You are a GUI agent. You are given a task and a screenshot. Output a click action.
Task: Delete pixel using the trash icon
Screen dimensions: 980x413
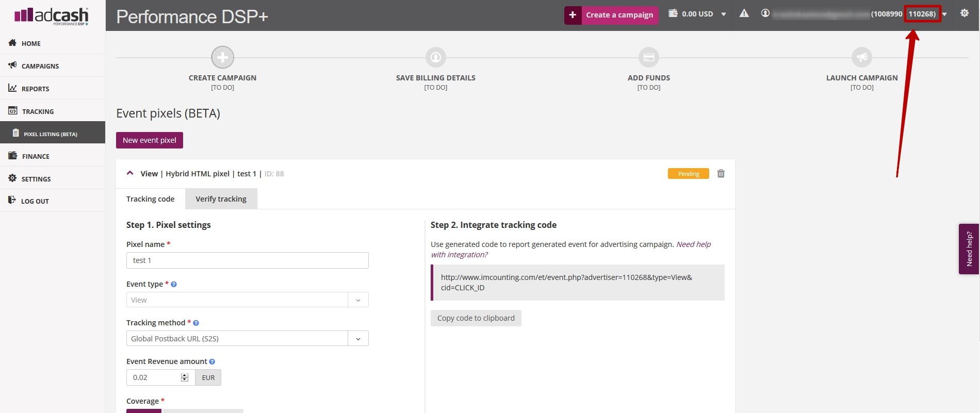point(721,174)
